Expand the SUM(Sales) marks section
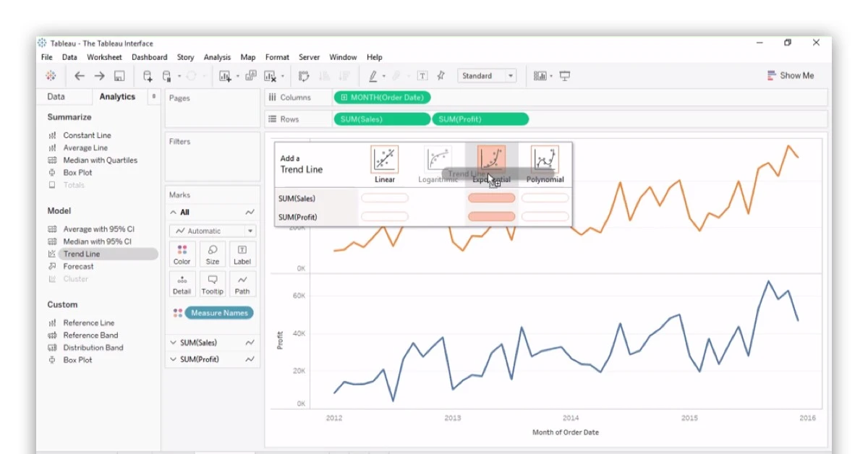Viewport: 868px width, 454px height. [174, 343]
